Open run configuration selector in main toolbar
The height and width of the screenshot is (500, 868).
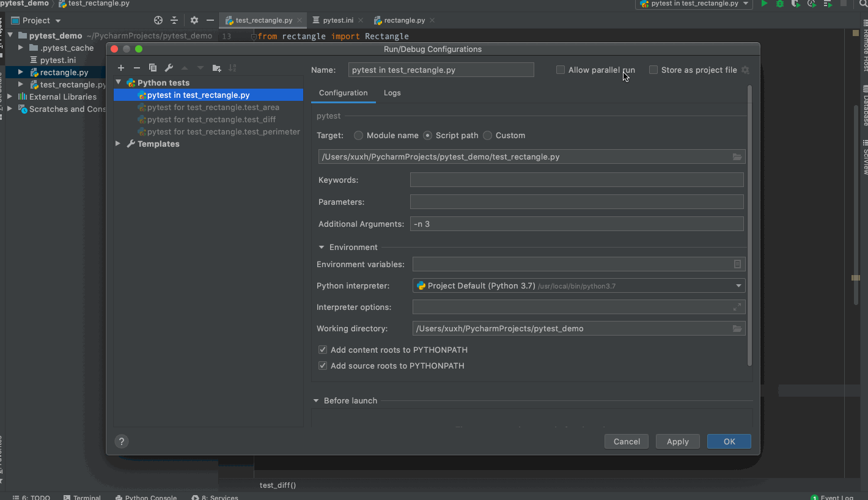pos(694,4)
